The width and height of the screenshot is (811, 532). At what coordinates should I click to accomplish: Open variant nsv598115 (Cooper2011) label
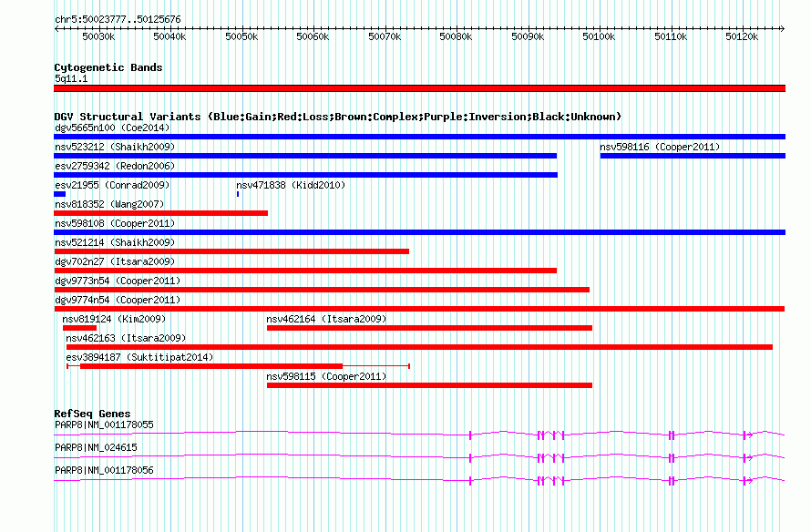[x=326, y=376]
